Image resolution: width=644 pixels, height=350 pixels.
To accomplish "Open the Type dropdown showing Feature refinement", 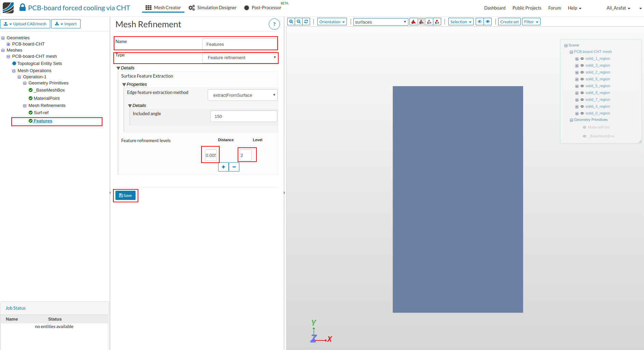I will click(x=240, y=58).
